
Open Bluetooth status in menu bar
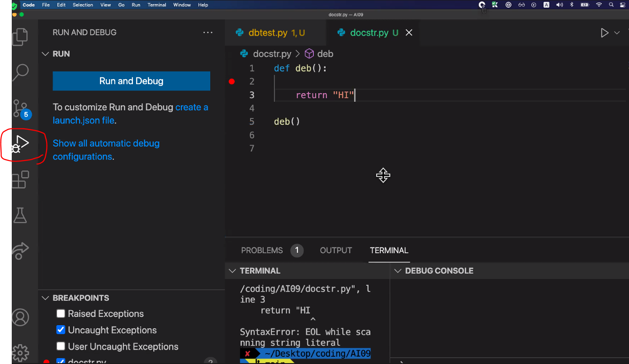(572, 5)
